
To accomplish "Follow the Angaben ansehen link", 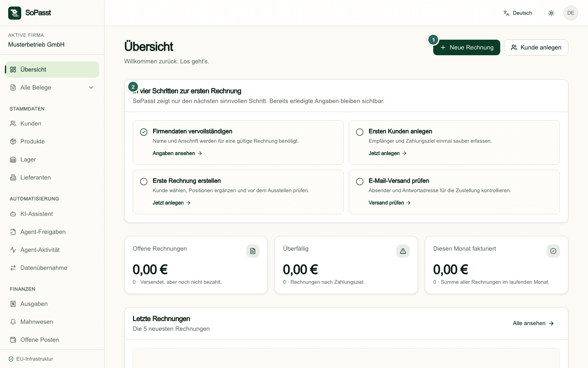I will pos(178,153).
